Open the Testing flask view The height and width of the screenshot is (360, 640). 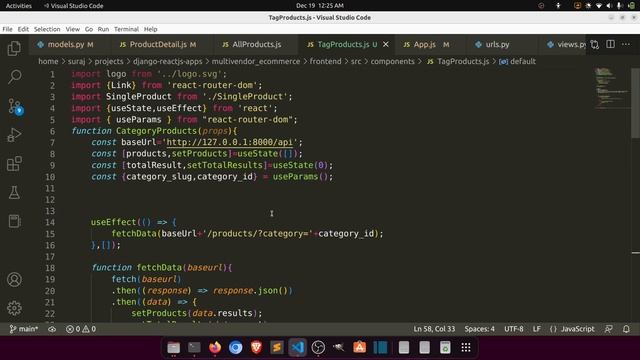14,193
